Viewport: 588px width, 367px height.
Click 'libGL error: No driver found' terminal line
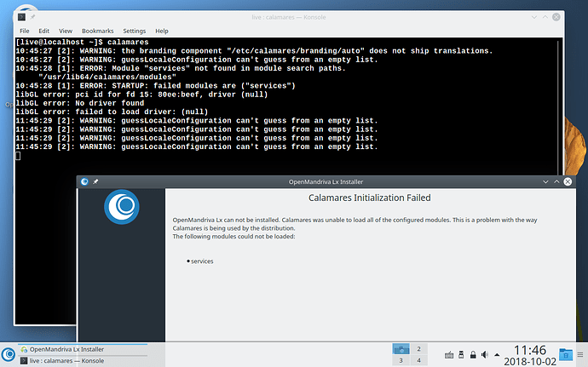(79, 103)
